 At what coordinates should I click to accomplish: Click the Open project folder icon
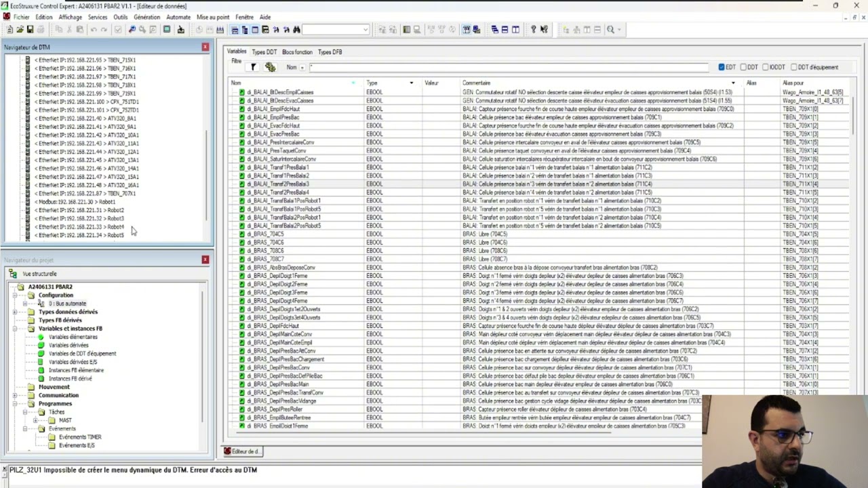20,29
